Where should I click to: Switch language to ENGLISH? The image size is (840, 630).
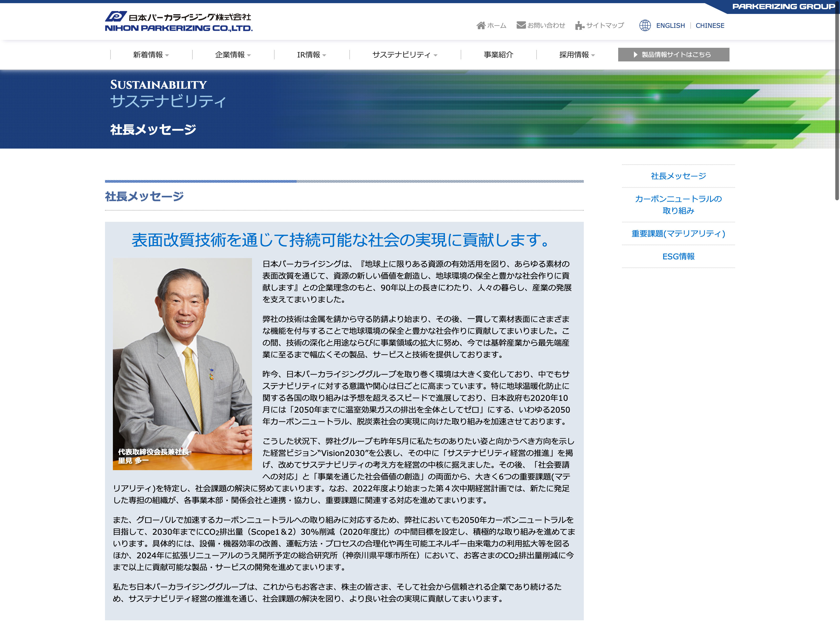pos(670,25)
